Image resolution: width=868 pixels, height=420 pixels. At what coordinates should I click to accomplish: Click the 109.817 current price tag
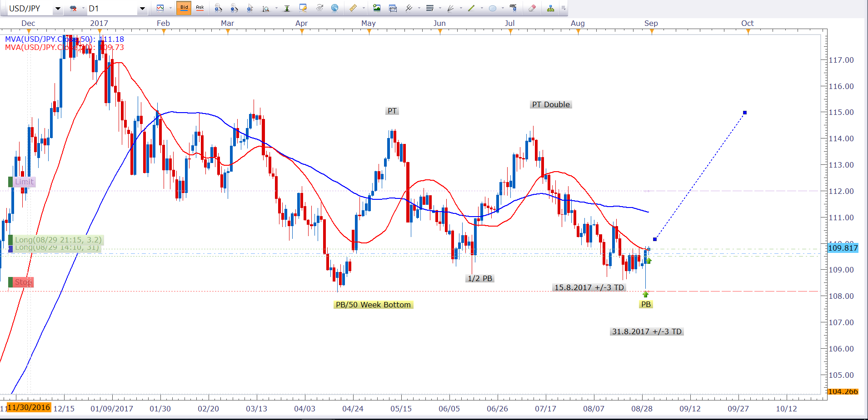coord(843,248)
